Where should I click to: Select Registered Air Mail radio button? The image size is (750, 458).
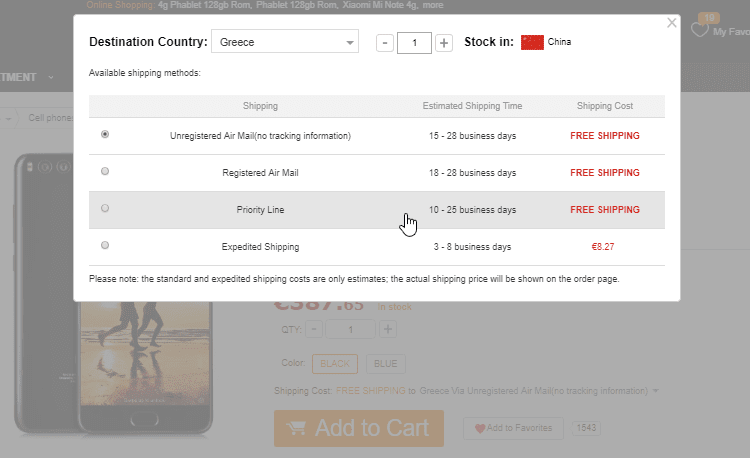coord(106,171)
